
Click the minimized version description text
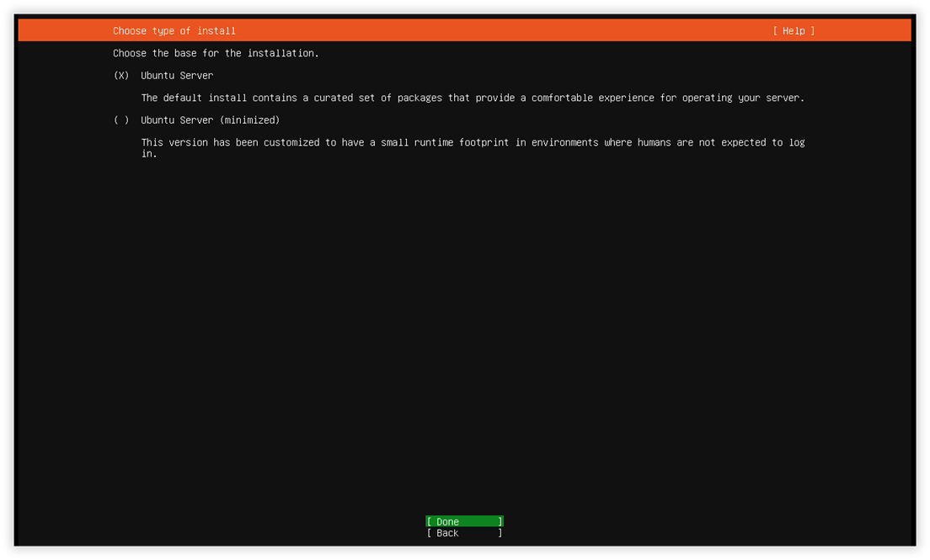(473, 147)
